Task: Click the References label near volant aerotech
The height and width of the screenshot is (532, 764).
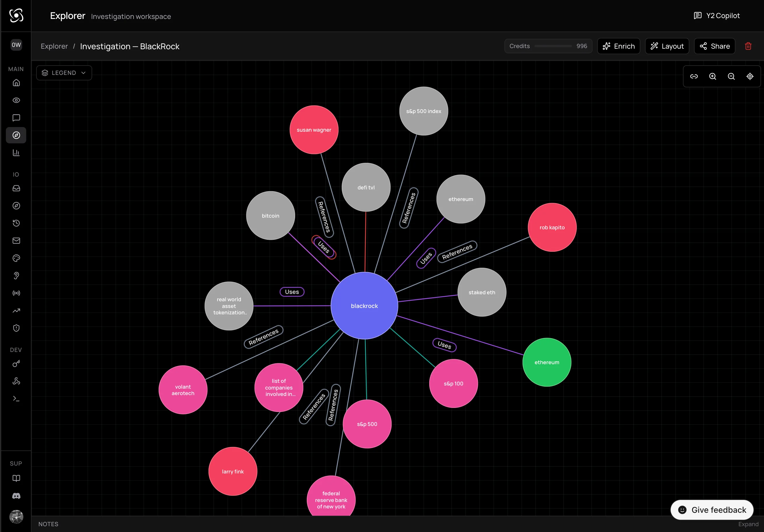Action: click(264, 337)
